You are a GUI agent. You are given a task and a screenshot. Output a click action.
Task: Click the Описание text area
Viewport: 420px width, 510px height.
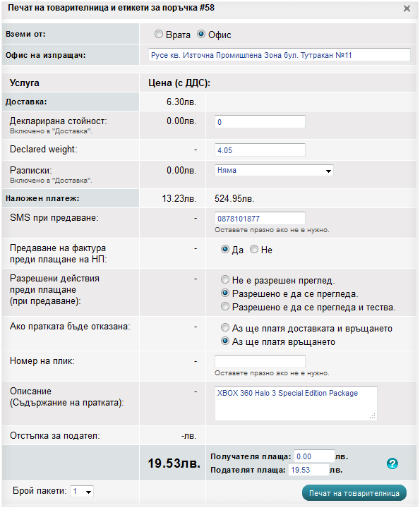point(296,403)
